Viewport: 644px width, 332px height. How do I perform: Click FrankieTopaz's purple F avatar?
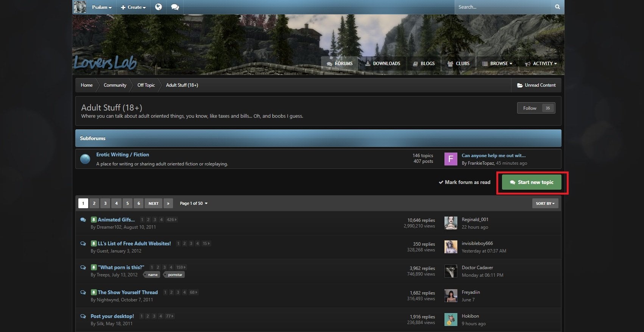(x=451, y=159)
